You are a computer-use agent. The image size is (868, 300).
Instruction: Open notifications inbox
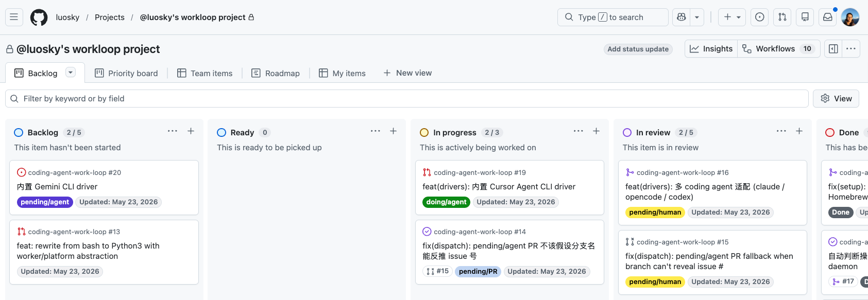point(828,17)
